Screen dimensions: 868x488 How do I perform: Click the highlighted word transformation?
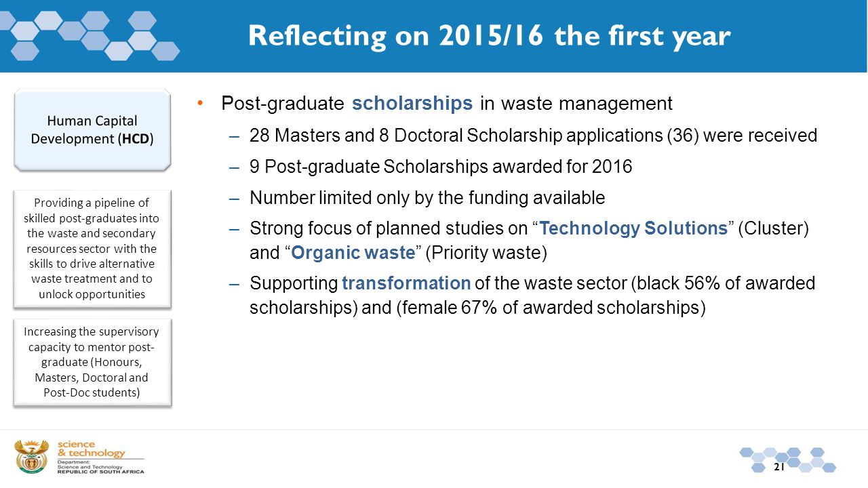(406, 283)
